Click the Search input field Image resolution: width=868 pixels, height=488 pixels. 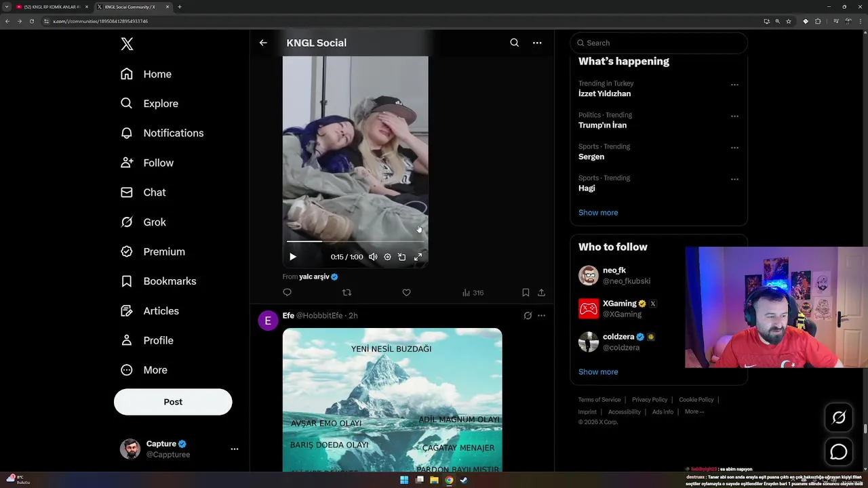click(x=658, y=43)
